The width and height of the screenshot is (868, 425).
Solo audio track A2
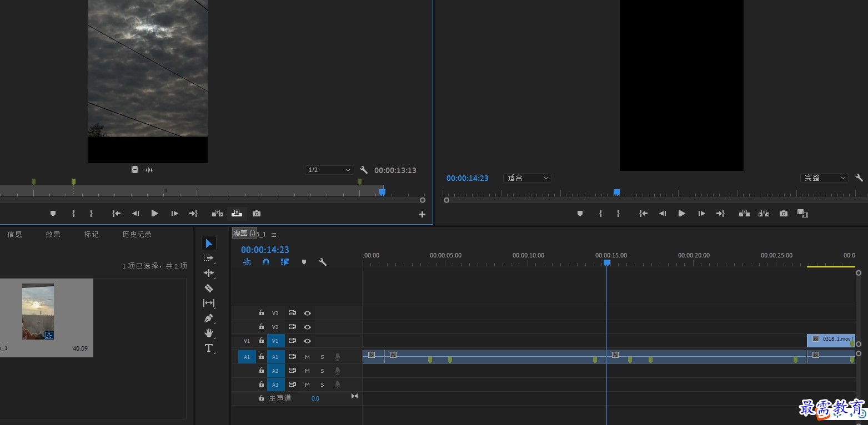[322, 371]
